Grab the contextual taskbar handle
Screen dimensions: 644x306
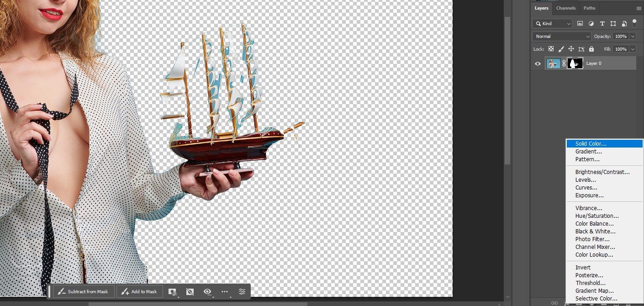(50, 291)
